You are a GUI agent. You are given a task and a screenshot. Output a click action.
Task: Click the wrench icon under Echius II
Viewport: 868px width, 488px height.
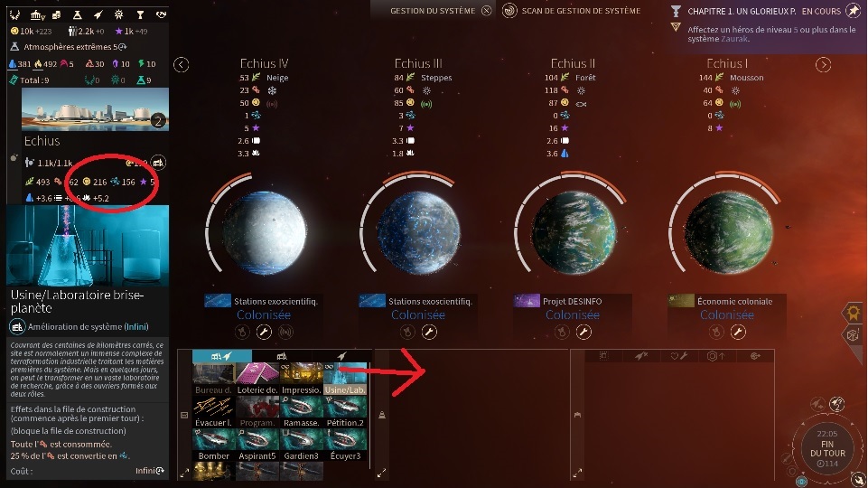(x=583, y=332)
